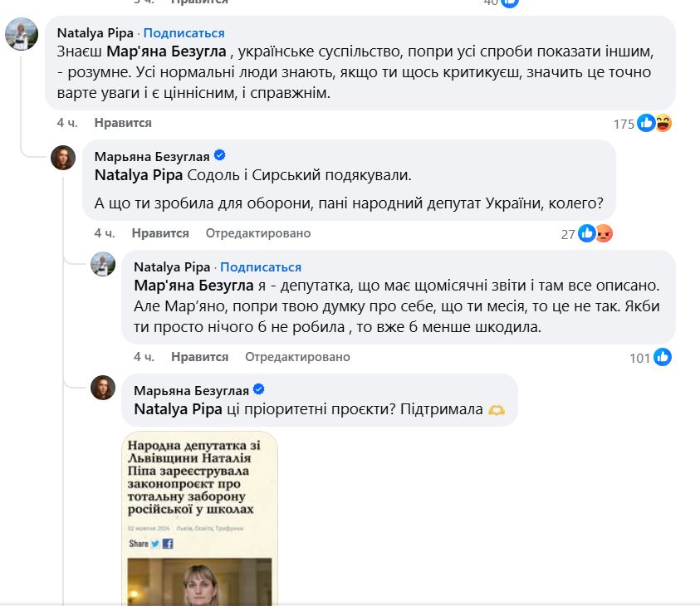Follow Natalya Pipa via Подписаться on top comment
Image resolution: width=700 pixels, height=606 pixels.
[184, 33]
